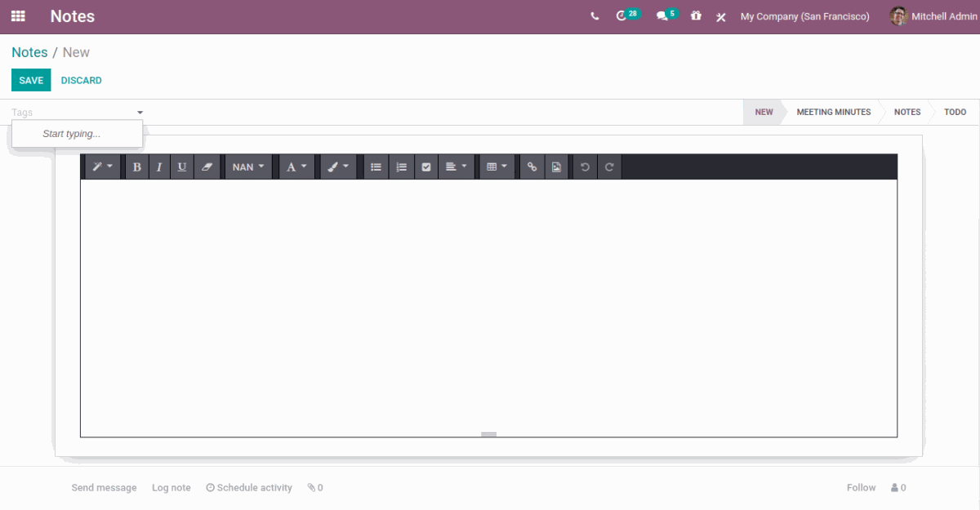Expand the paragraph alignment dropdown
Viewport: 980px width, 510px height.
point(456,166)
